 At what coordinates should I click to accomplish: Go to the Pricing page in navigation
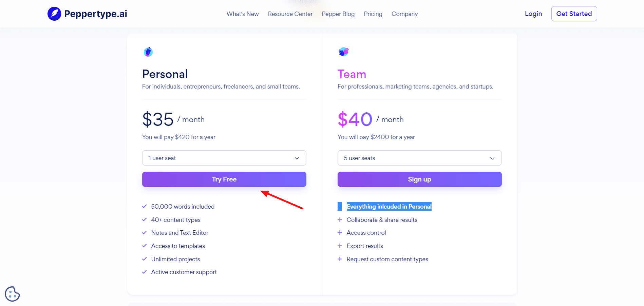(373, 14)
